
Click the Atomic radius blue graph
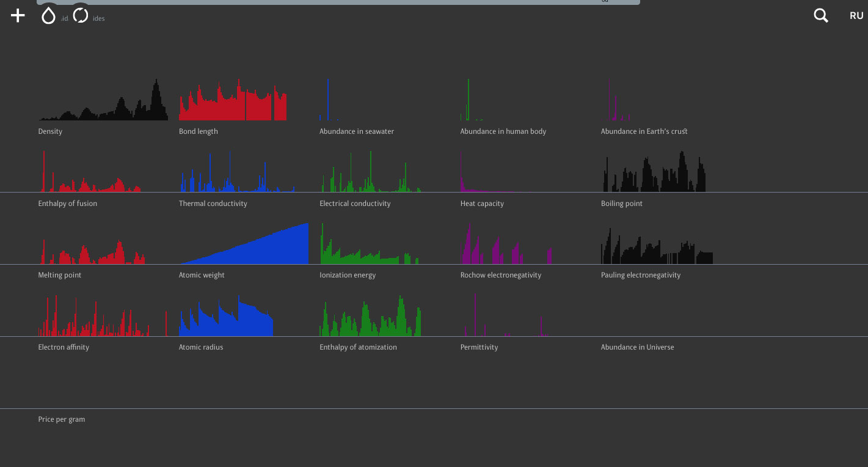pos(226,318)
